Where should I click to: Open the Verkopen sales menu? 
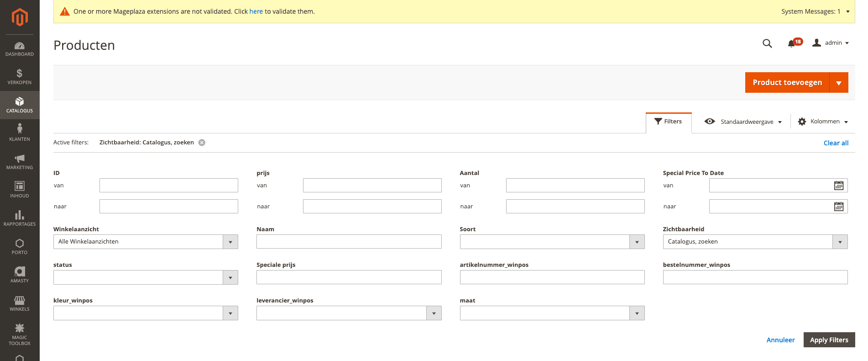click(x=20, y=77)
